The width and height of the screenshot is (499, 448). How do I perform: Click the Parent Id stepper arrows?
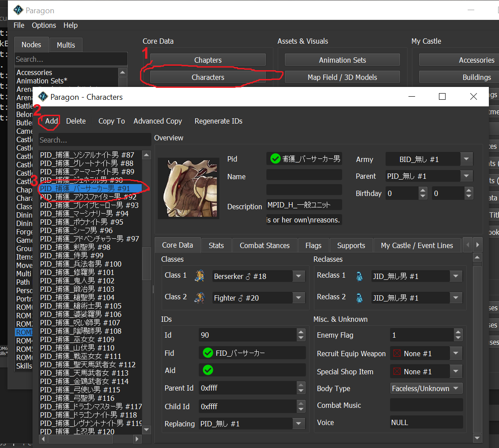[301, 388]
